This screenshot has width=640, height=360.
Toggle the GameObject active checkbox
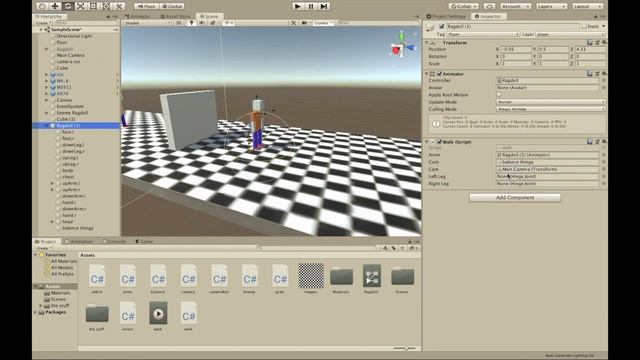point(441,26)
